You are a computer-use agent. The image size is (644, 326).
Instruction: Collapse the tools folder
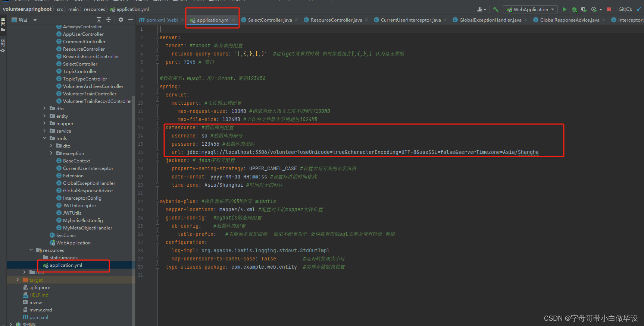pos(45,138)
